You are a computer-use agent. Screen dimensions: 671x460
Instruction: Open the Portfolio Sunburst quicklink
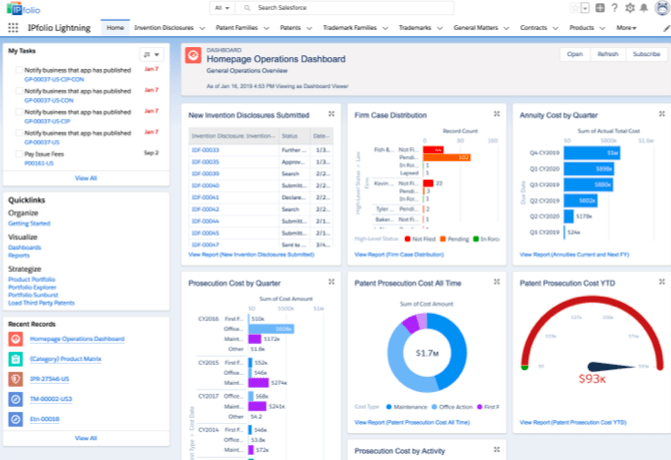pyautogui.click(x=33, y=295)
